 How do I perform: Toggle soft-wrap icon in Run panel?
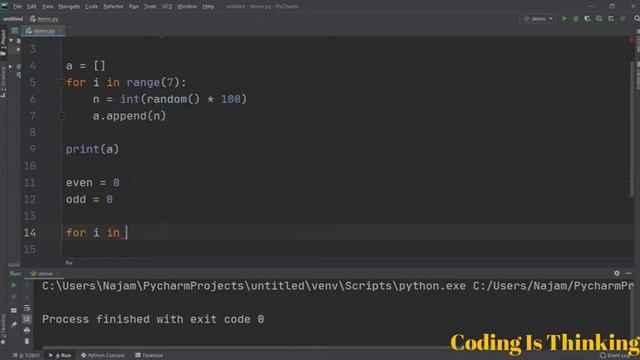point(27,308)
